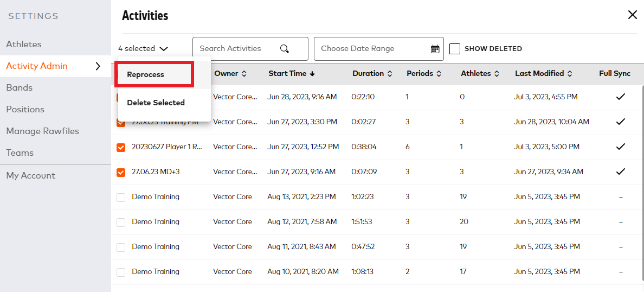
Task: Select Demo Training from Aug 10, 2021
Action: 121,272
